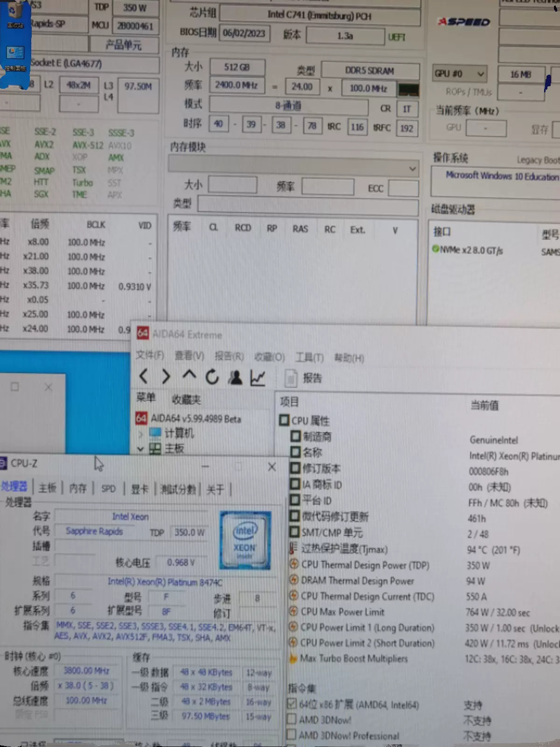The height and width of the screenshot is (747, 560).
Task: Select the 收藏夹 pane tab in AIDA64
Action: coord(186,400)
